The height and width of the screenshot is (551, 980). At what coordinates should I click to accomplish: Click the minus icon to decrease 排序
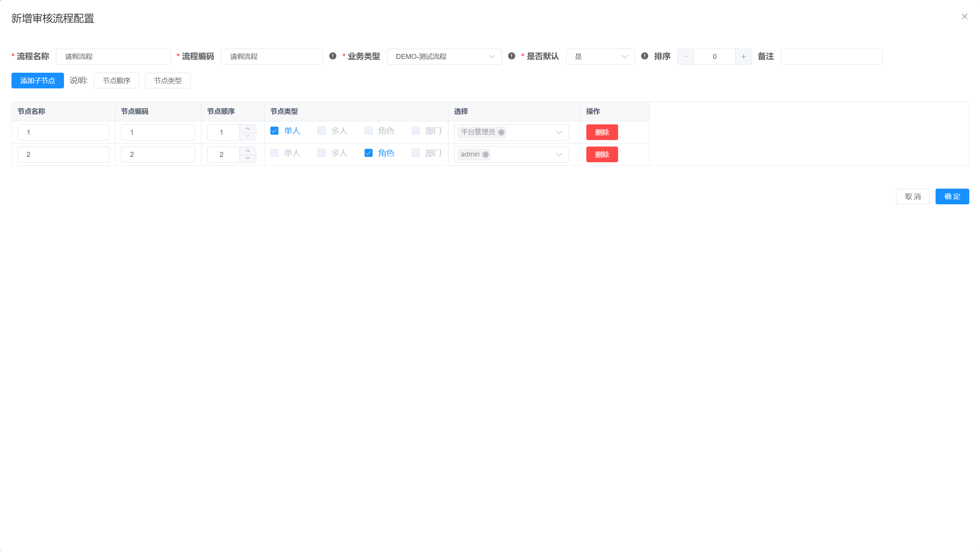tap(685, 56)
